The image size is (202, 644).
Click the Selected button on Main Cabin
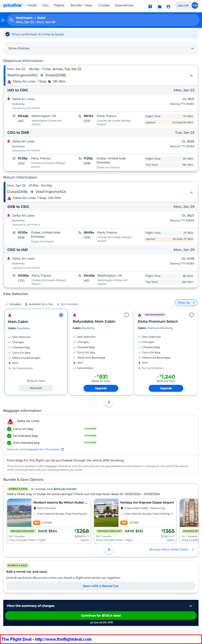[x=36, y=388]
